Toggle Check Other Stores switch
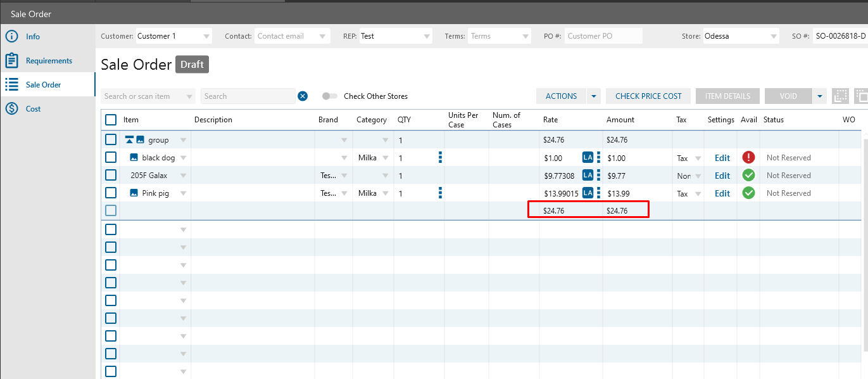This screenshot has width=868, height=379. point(329,96)
